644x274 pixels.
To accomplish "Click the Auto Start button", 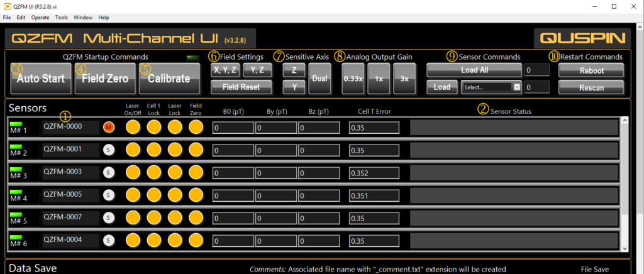I will click(41, 79).
